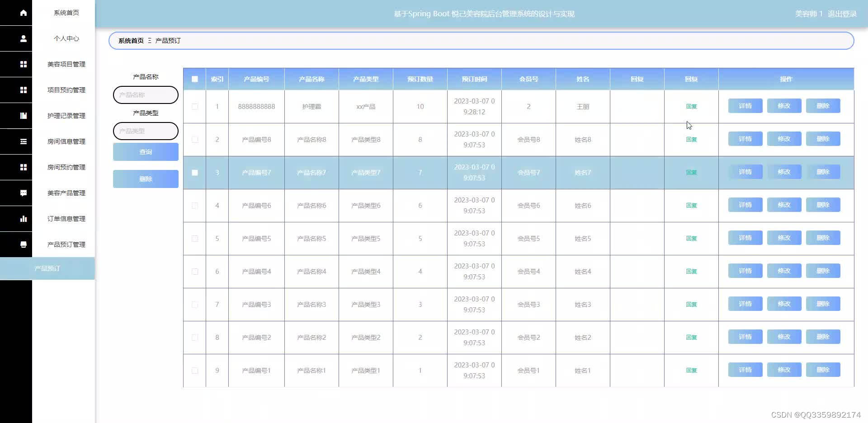The width and height of the screenshot is (868, 423).
Task: Click the home icon in the sidebar
Action: pos(24,13)
